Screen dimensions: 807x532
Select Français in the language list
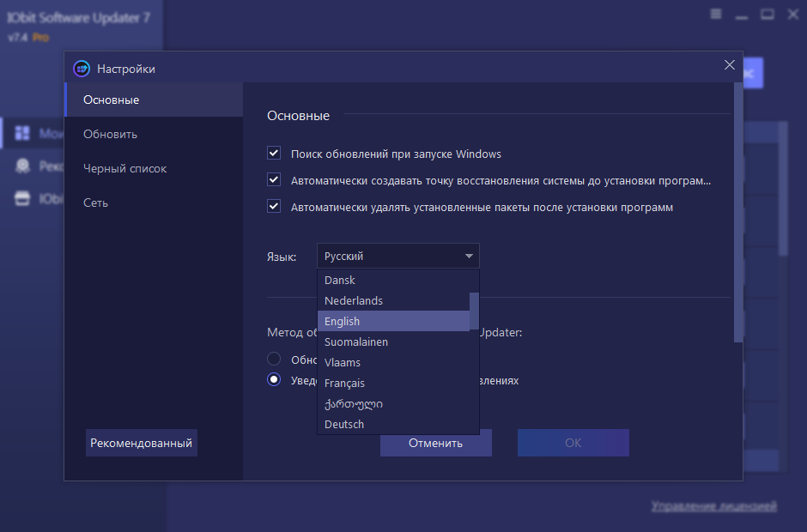394,383
